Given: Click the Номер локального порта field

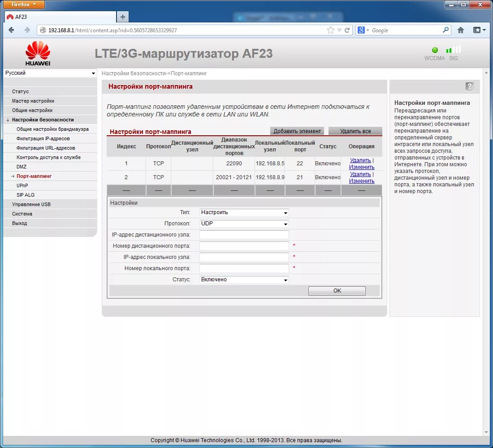Looking at the screenshot, I should pos(244,268).
